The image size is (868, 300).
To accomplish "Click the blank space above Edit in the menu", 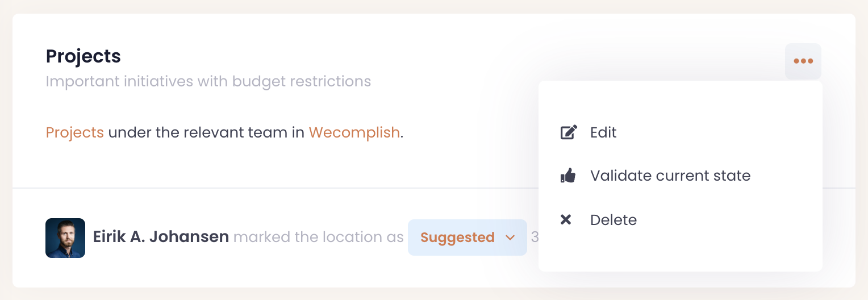I will tap(680, 99).
